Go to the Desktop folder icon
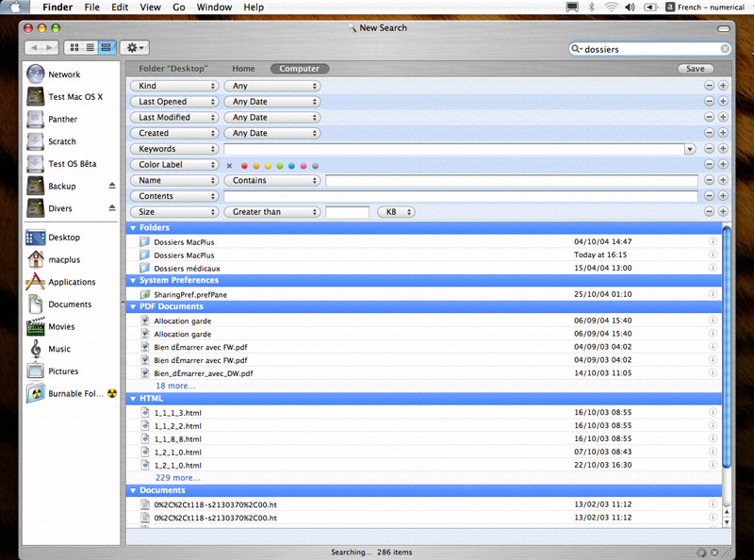 [36, 238]
